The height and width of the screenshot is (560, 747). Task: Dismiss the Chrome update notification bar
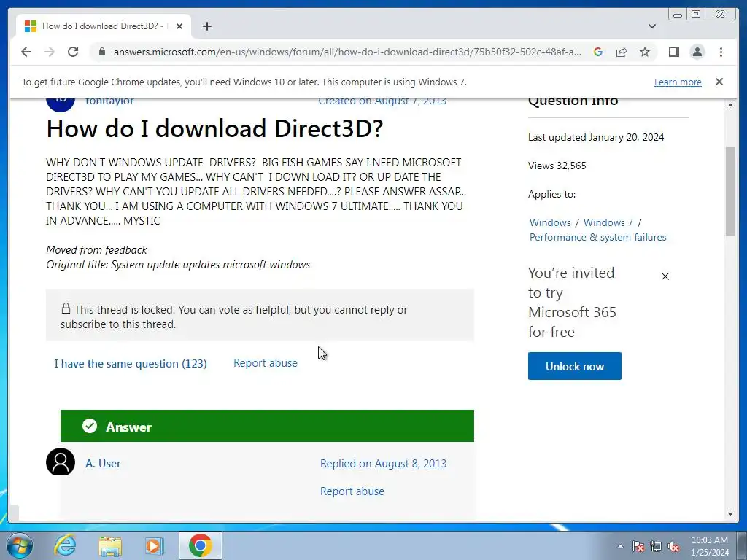[719, 82]
